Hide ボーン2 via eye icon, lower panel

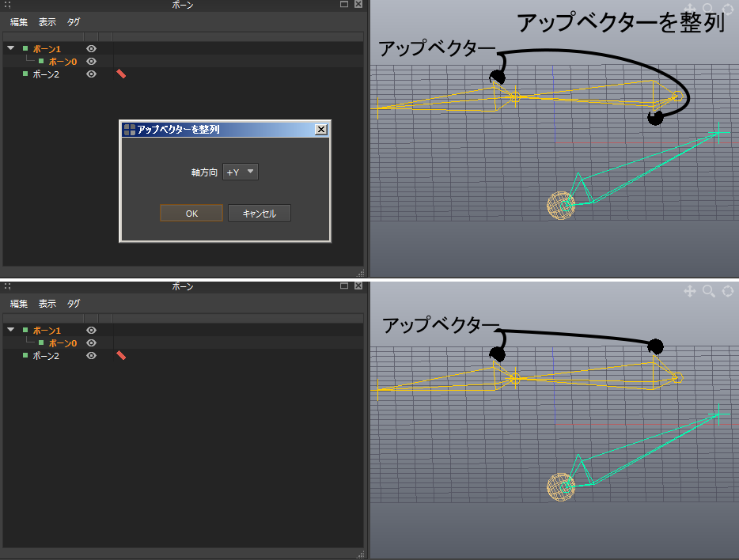click(x=92, y=356)
